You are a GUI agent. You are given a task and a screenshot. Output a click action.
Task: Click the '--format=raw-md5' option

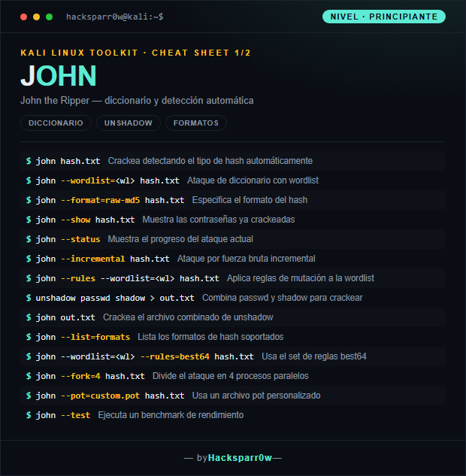pos(100,200)
